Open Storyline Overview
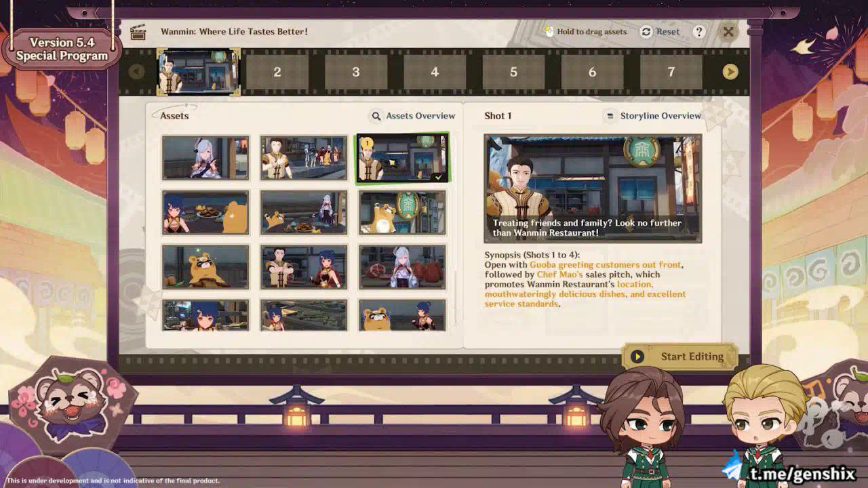The image size is (868, 488). point(653,116)
